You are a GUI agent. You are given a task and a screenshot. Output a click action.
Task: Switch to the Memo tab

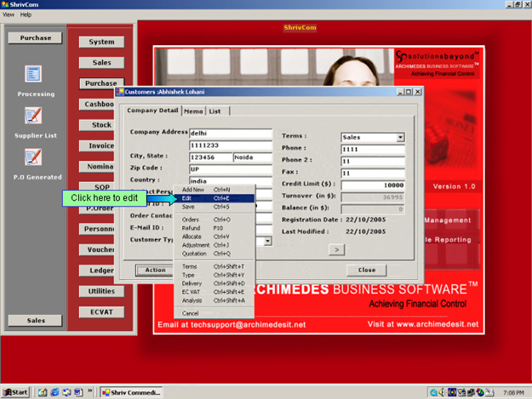[193, 111]
